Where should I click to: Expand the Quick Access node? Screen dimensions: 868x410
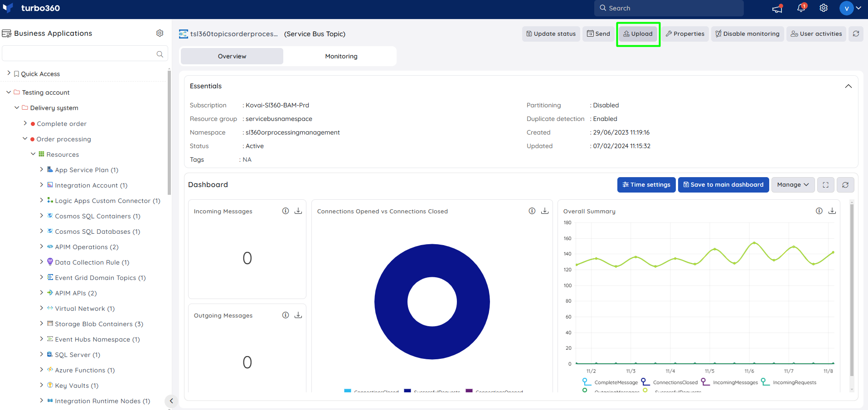pyautogui.click(x=9, y=73)
